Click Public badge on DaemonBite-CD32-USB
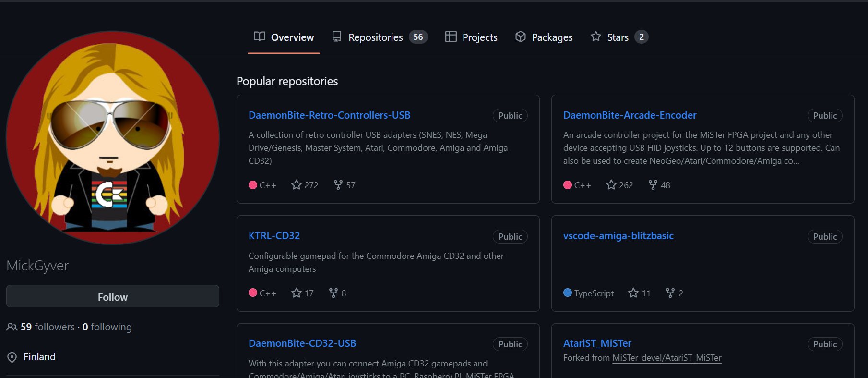This screenshot has height=378, width=868. click(510, 344)
